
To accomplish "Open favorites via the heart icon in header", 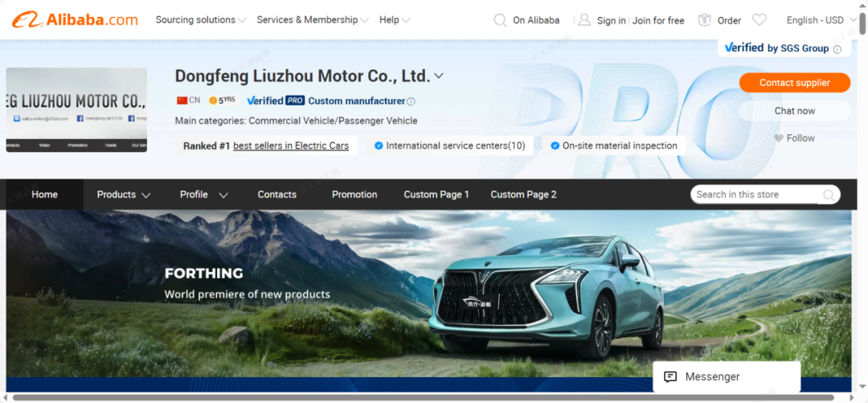I will point(759,20).
